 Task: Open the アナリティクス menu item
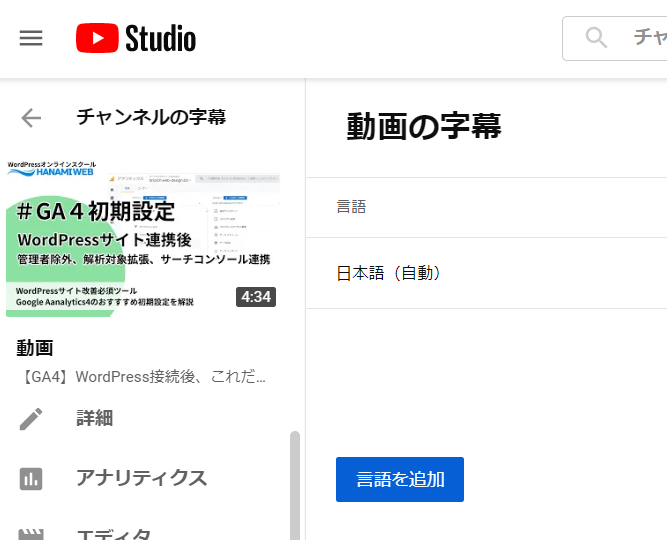pyautogui.click(x=141, y=478)
